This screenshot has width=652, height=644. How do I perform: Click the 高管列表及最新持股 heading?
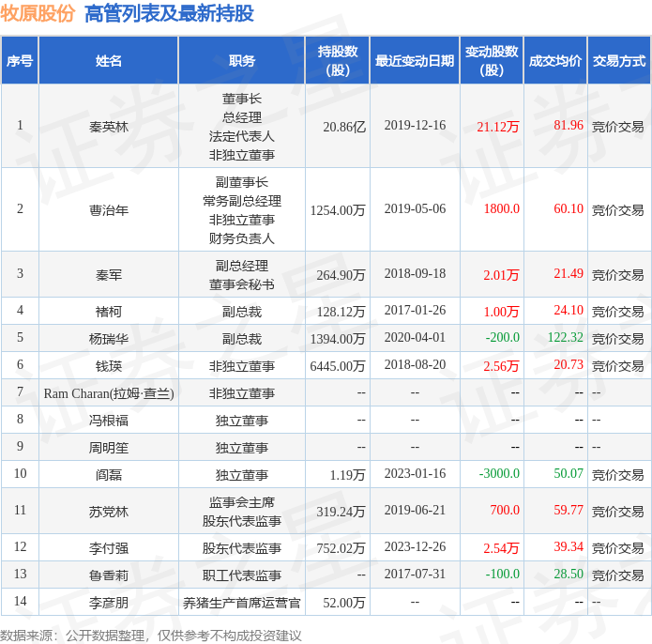click(169, 13)
